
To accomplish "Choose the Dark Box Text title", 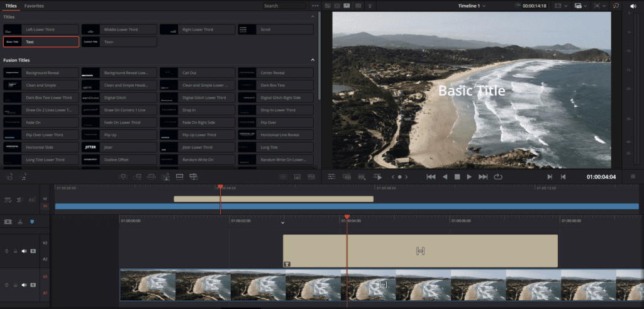I will pyautogui.click(x=275, y=85).
